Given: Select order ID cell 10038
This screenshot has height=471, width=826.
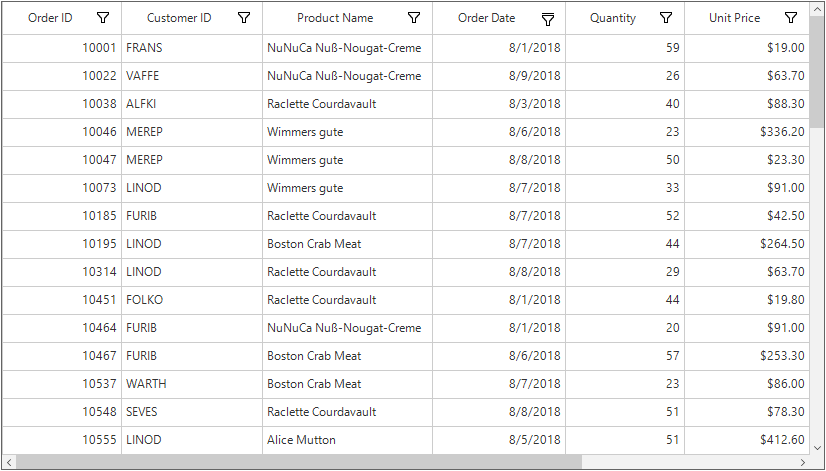Looking at the screenshot, I should click(x=62, y=104).
